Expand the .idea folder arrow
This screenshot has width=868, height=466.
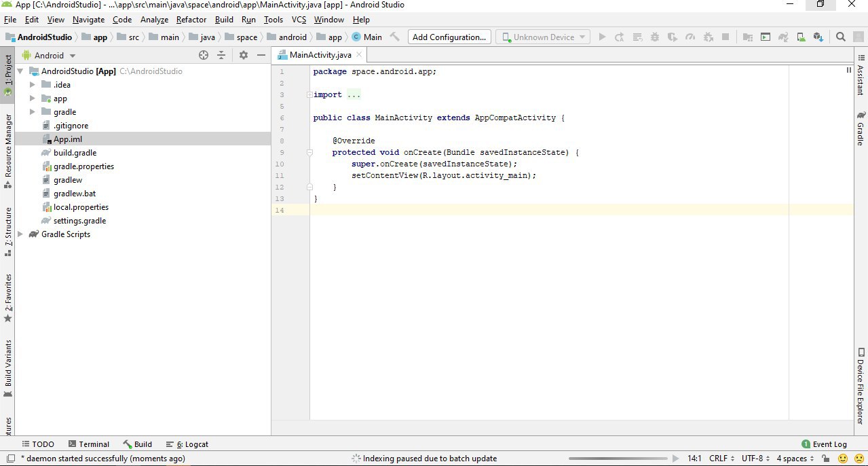(x=33, y=85)
